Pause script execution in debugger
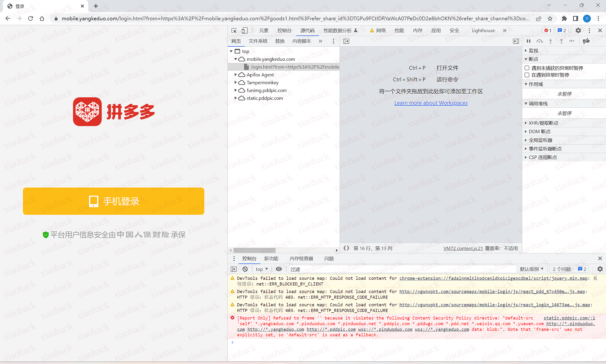This screenshot has height=364, width=606. point(528,41)
